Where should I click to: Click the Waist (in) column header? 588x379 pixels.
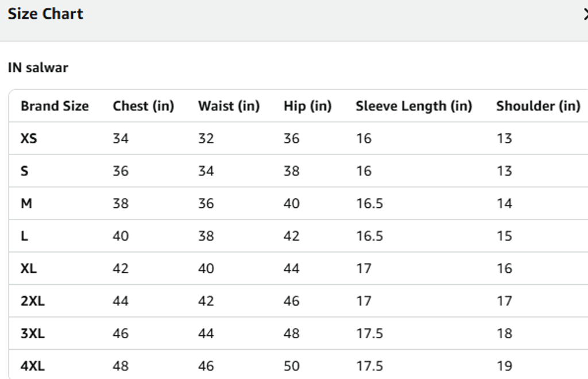(x=229, y=106)
